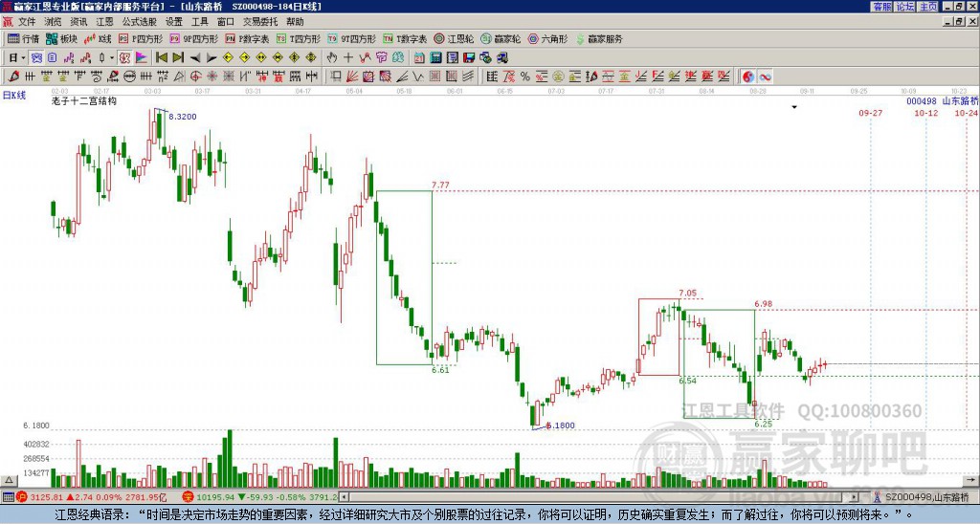Viewport: 980px width, 524px height.
Task: Click the gold coin circle icon
Action: pos(558,76)
